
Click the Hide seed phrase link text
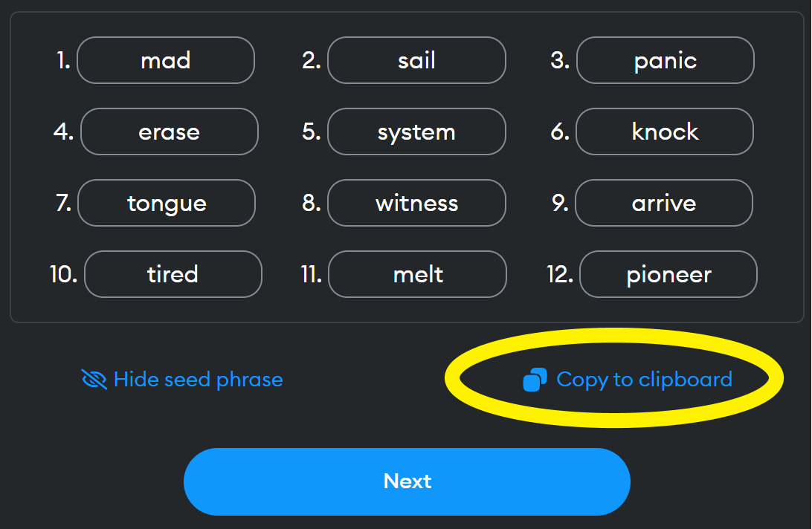point(198,380)
